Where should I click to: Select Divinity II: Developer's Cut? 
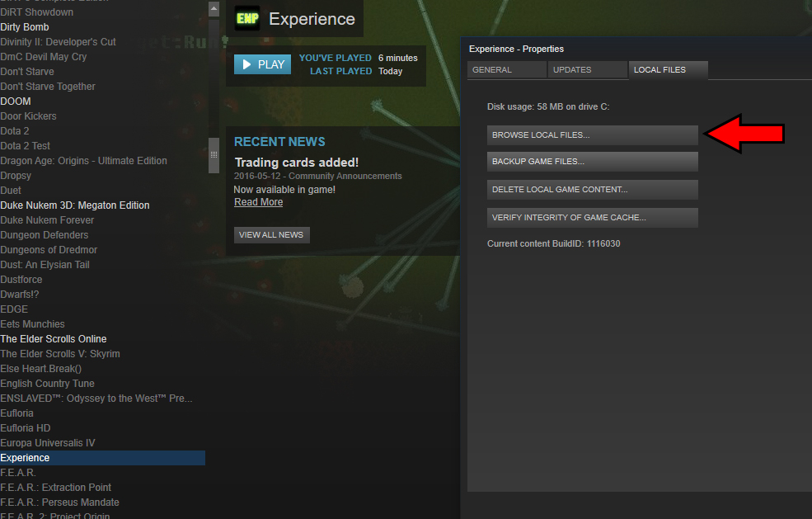58,42
